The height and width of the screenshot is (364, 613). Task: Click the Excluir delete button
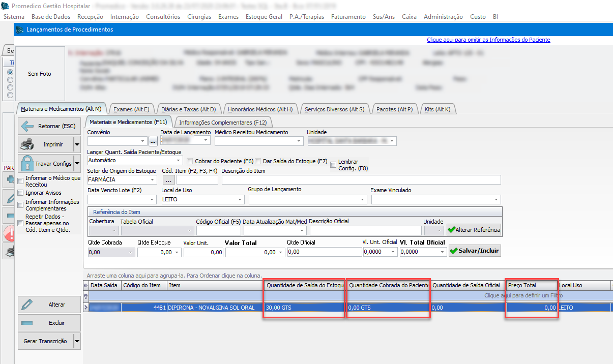49,323
